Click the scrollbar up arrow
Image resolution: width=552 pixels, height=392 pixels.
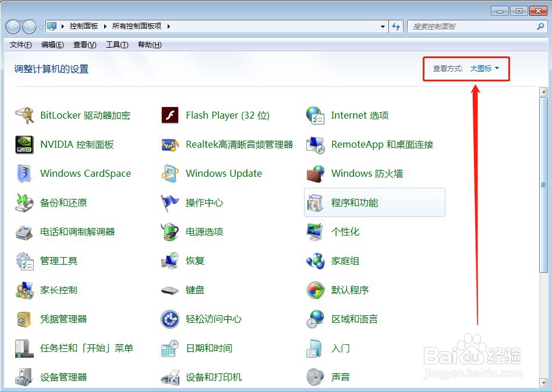pos(543,92)
